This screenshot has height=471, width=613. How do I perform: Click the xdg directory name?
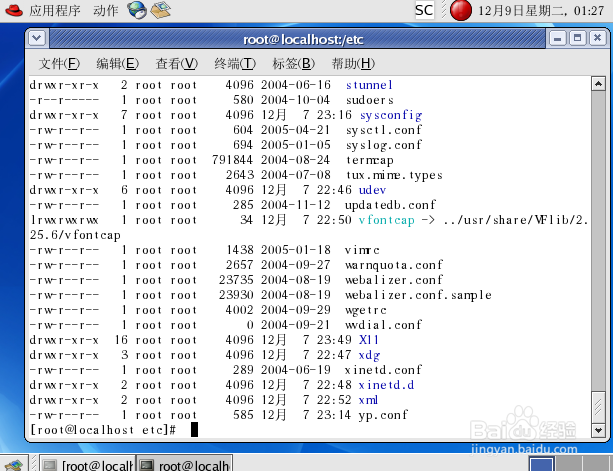[x=369, y=356]
